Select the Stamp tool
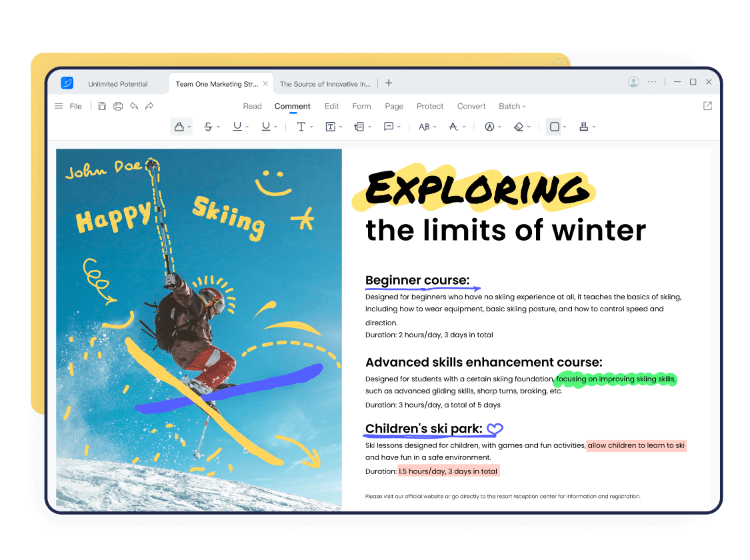The image size is (750, 560). [x=583, y=127]
